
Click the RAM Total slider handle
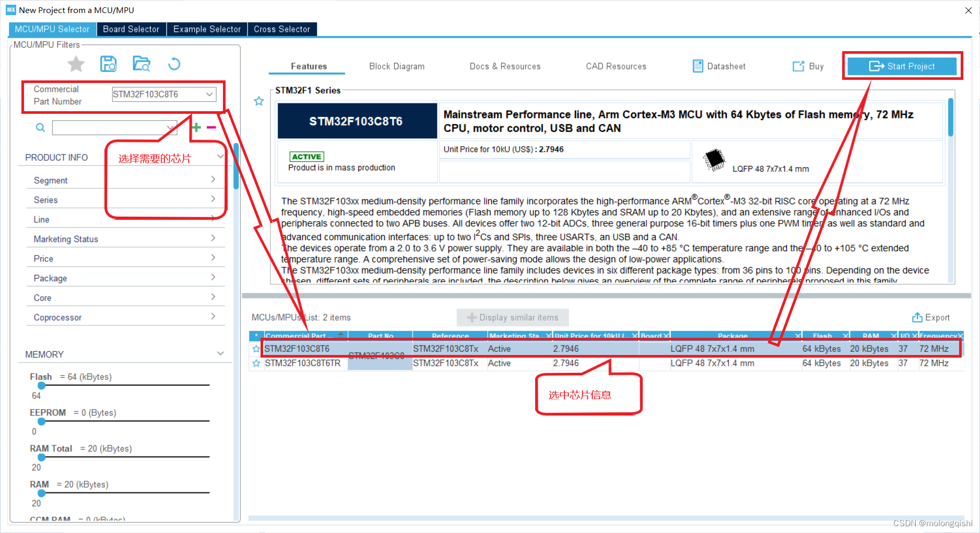42,457
